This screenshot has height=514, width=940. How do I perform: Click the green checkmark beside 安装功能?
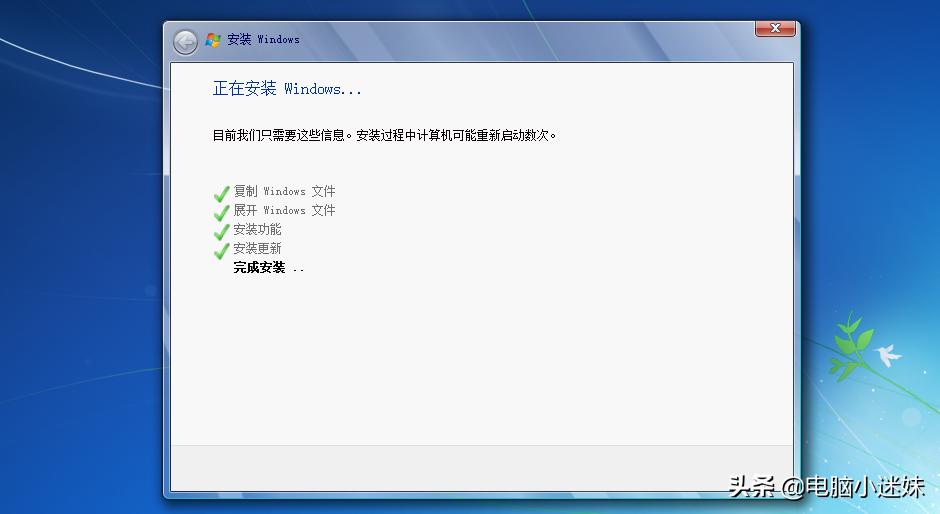221,232
